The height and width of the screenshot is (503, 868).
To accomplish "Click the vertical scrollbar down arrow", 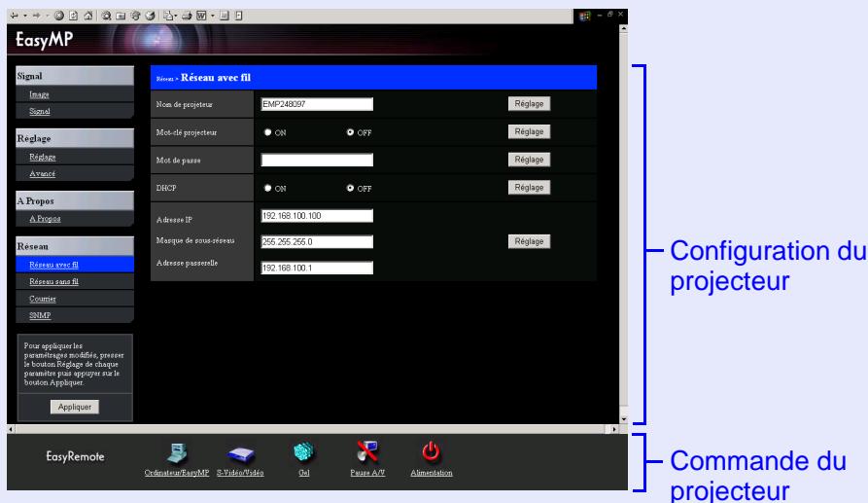I will (623, 419).
